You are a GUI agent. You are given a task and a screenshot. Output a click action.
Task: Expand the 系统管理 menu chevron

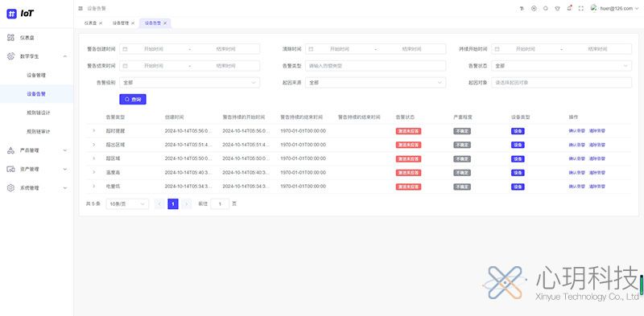click(x=65, y=188)
